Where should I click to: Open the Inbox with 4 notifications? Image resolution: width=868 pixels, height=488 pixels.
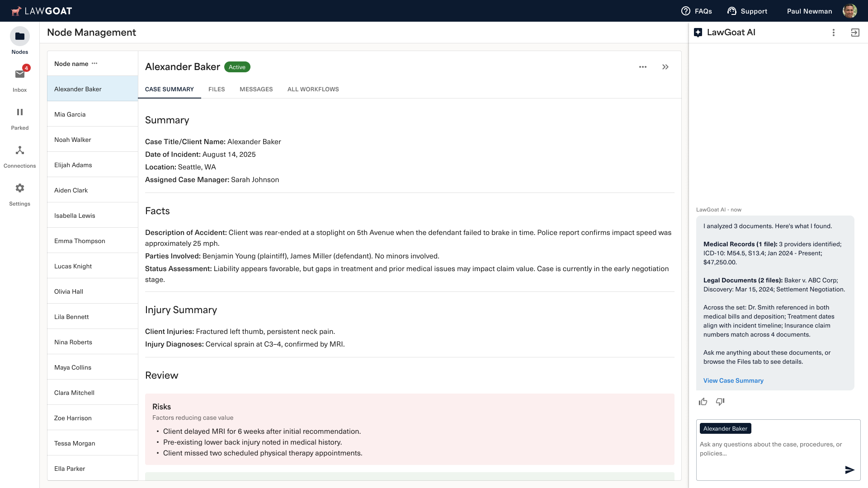(x=19, y=75)
